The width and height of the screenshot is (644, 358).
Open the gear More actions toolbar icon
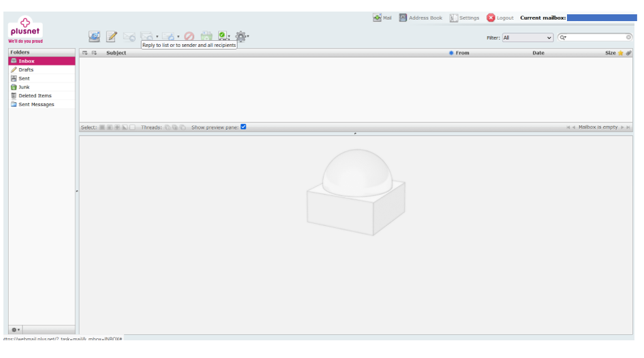(241, 36)
